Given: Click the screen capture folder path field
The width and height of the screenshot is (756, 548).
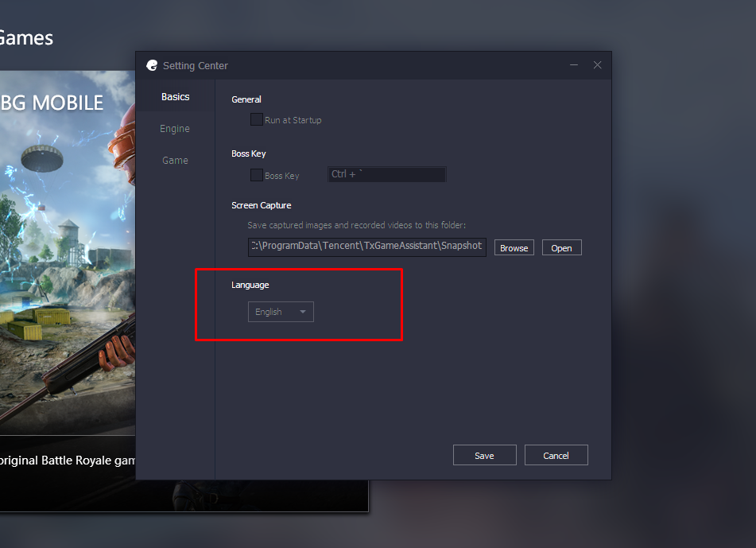Looking at the screenshot, I should pos(367,247).
